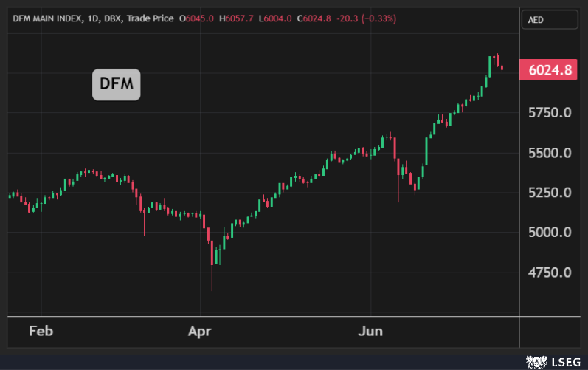The image size is (588, 370).
Task: Click the Apr label on time axis
Action: 201,331
